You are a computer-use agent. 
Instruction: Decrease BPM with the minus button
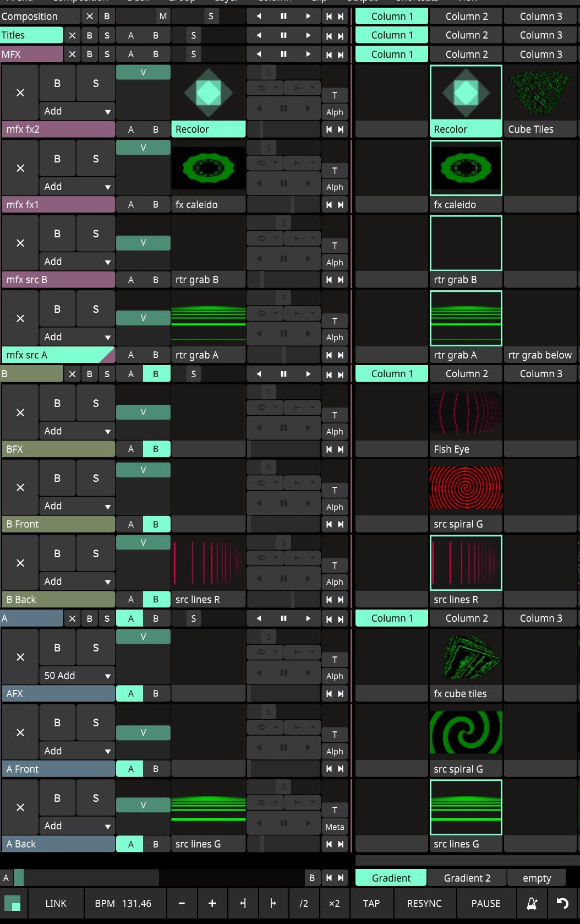pos(182,903)
